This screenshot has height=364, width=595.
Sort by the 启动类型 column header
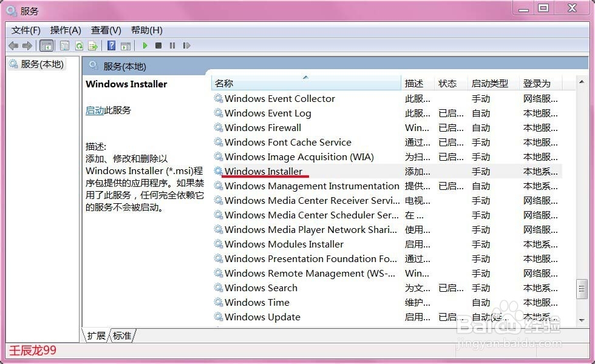coord(493,84)
